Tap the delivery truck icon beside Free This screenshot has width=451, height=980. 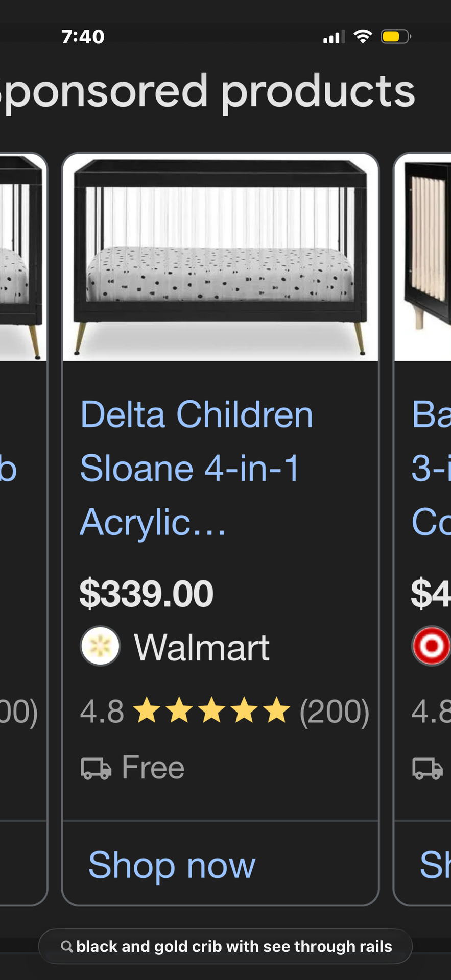(96, 768)
